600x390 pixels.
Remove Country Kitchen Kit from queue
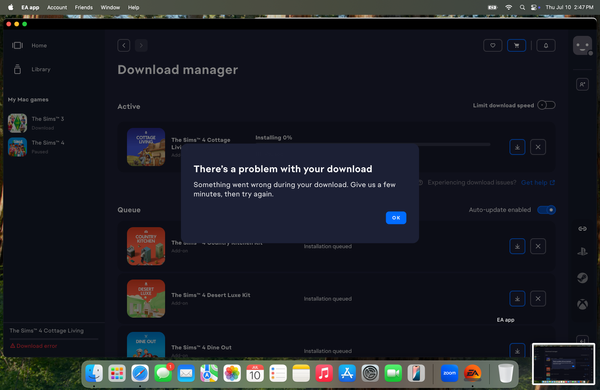point(538,246)
